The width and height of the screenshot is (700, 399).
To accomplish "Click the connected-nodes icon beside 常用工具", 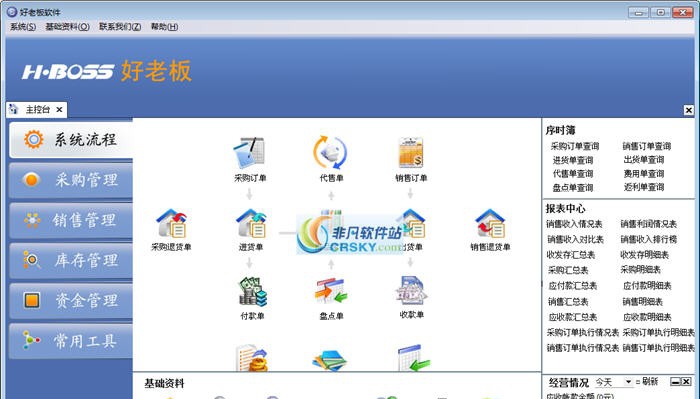I will coord(31,341).
